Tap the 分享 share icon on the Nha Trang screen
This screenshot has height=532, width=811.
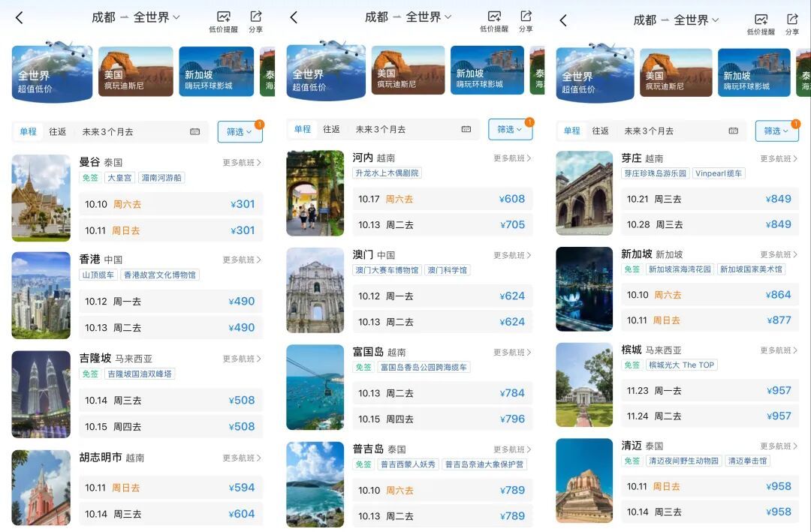(792, 24)
